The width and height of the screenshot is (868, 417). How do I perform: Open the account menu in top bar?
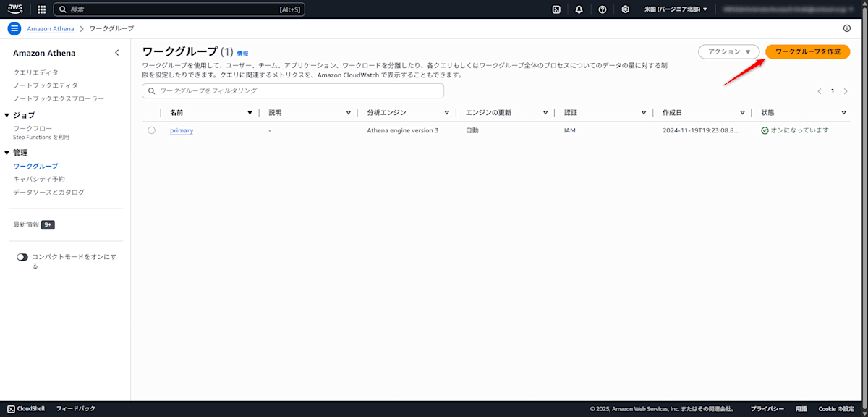[790, 9]
